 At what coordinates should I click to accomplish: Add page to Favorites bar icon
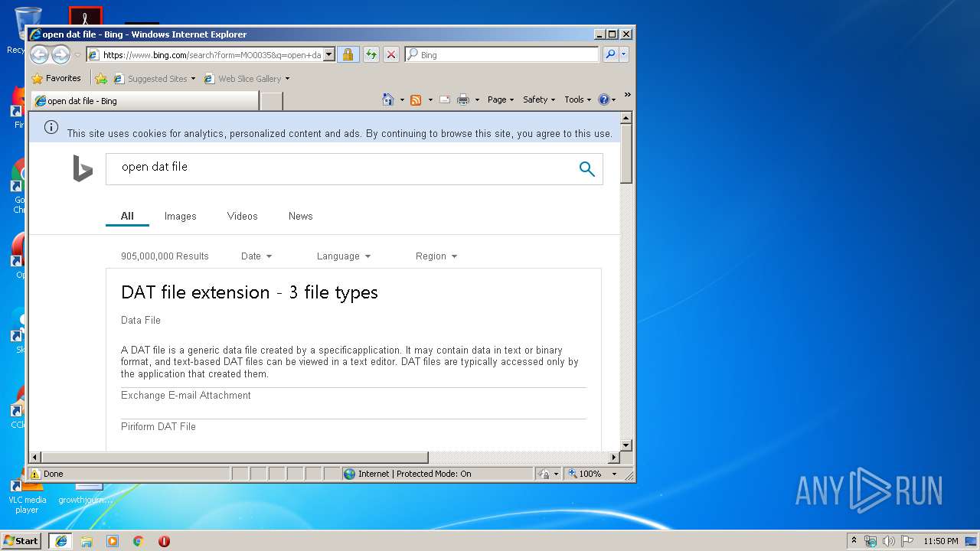click(x=101, y=78)
